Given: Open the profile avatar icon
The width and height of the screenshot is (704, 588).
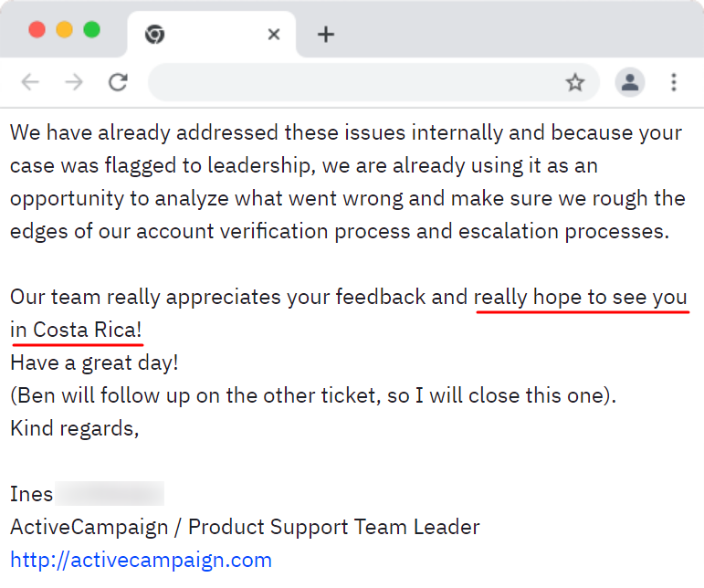Looking at the screenshot, I should coord(630,82).
